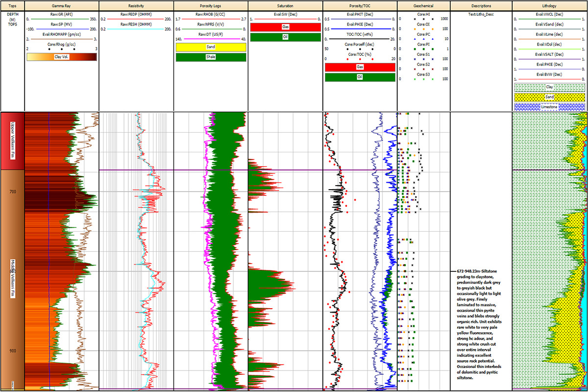Viewport: 588px width, 392px height.
Task: Click the Porosity Logs track header
Action: tap(211, 5)
